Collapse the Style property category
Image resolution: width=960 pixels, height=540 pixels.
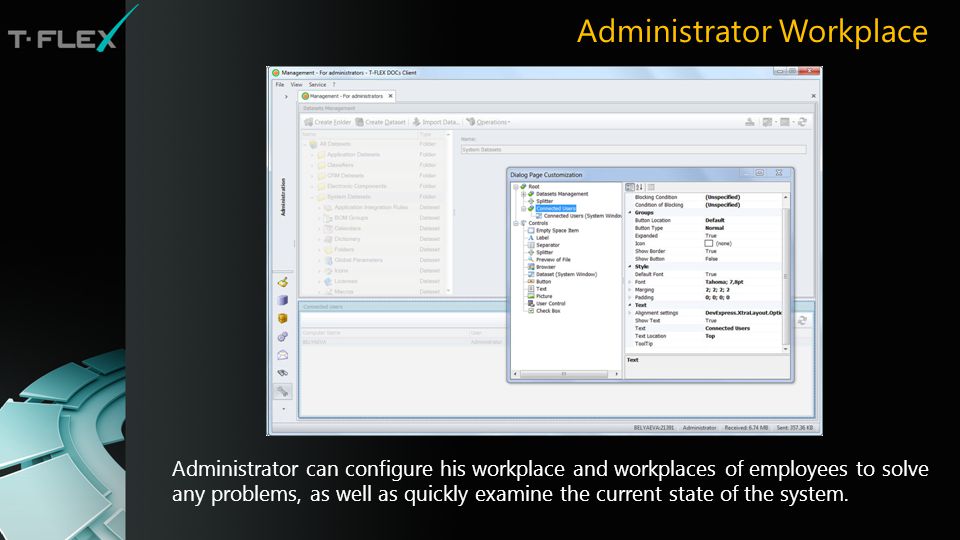[x=630, y=267]
